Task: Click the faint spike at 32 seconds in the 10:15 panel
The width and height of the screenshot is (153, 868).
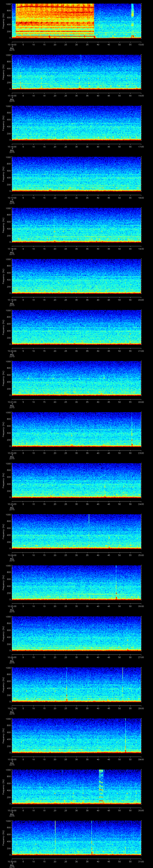Action: [x=81, y=58]
